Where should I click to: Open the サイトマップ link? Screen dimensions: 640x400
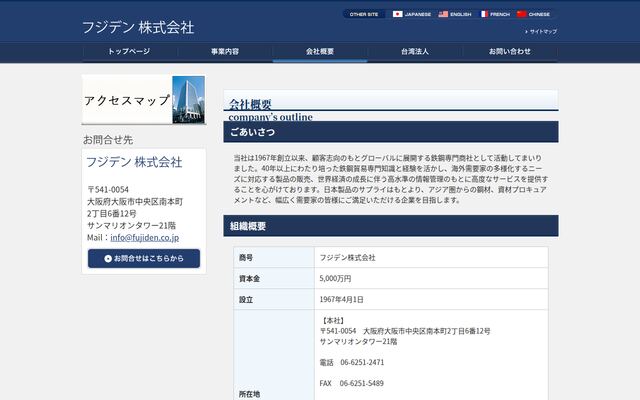click(x=541, y=31)
